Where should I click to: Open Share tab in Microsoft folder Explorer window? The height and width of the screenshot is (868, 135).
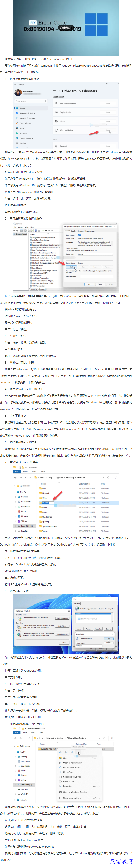pyautogui.click(x=34, y=472)
